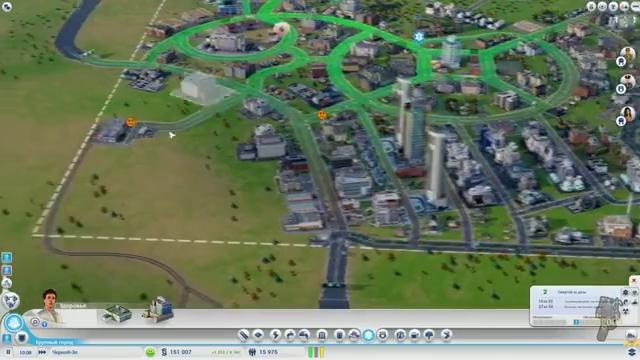Image resolution: width=640 pixels, height=360 pixels.
Task: Click the large round health button
Action: [x=13, y=323]
